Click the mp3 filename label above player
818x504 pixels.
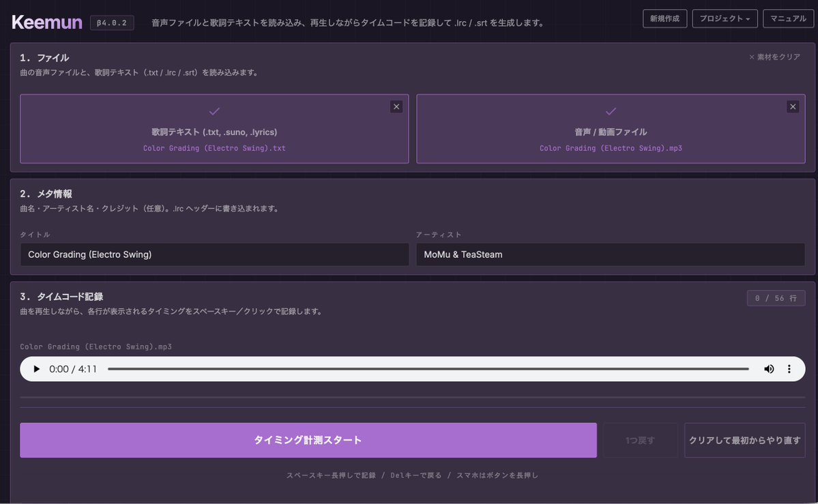(x=96, y=346)
